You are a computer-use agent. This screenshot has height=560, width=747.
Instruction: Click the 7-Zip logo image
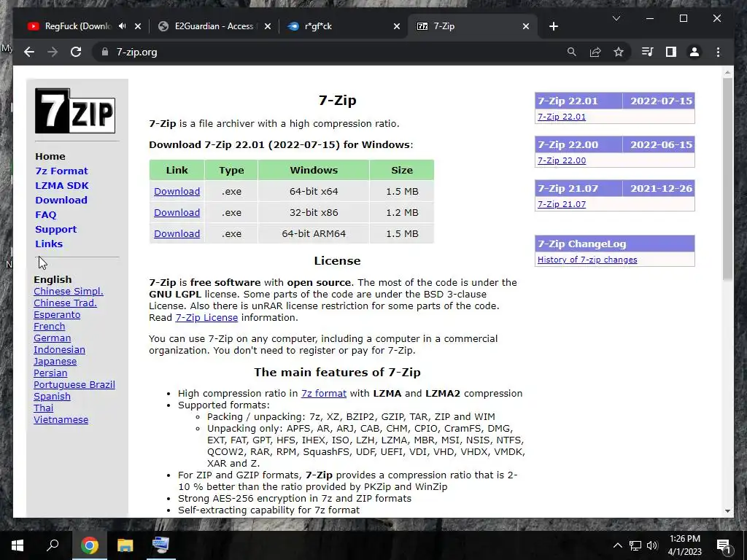(x=75, y=111)
